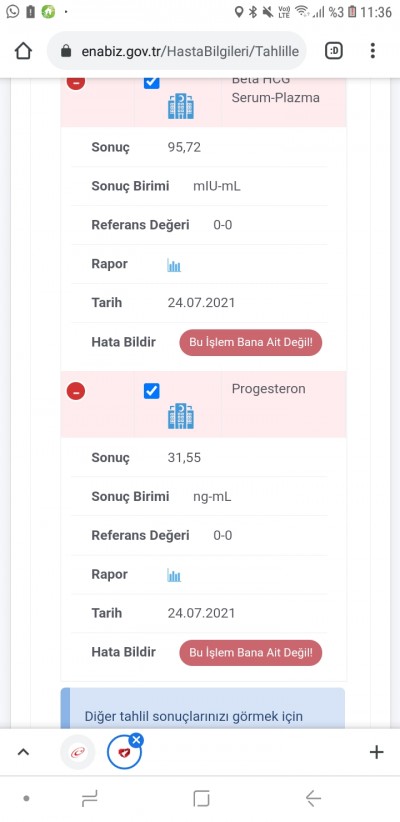Open Beta HCG report chart icon

click(174, 265)
